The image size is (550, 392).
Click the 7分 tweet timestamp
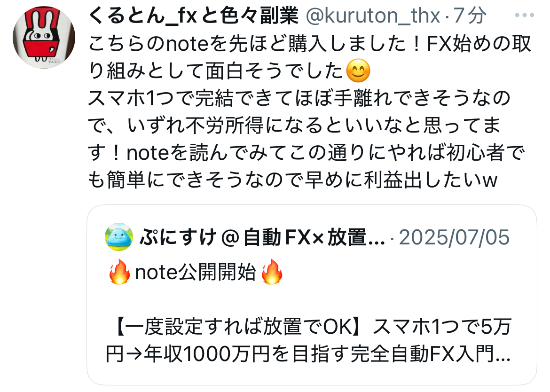[470, 16]
